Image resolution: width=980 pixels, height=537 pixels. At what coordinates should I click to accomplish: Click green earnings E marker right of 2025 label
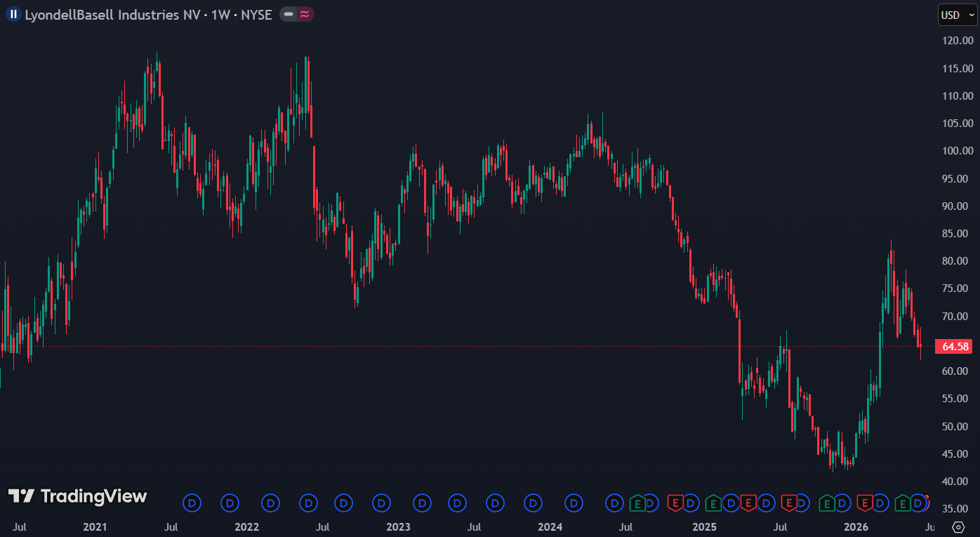click(x=713, y=503)
